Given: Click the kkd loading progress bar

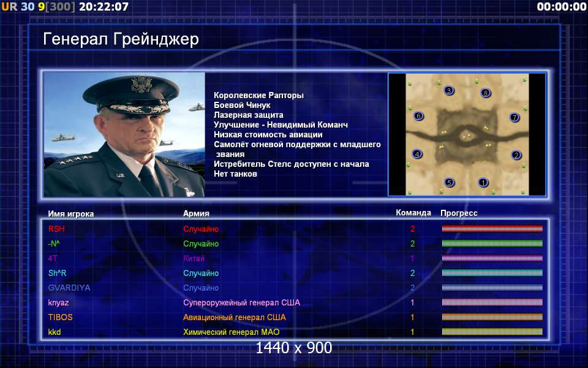Looking at the screenshot, I should point(492,332).
